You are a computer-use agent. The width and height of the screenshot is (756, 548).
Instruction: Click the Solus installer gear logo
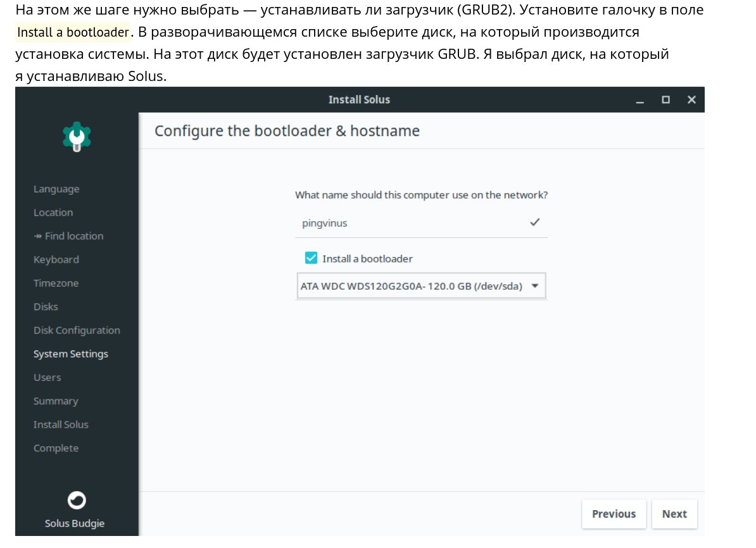click(77, 137)
